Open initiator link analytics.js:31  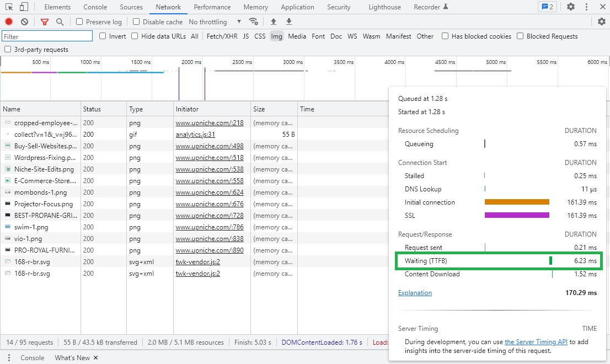point(195,134)
